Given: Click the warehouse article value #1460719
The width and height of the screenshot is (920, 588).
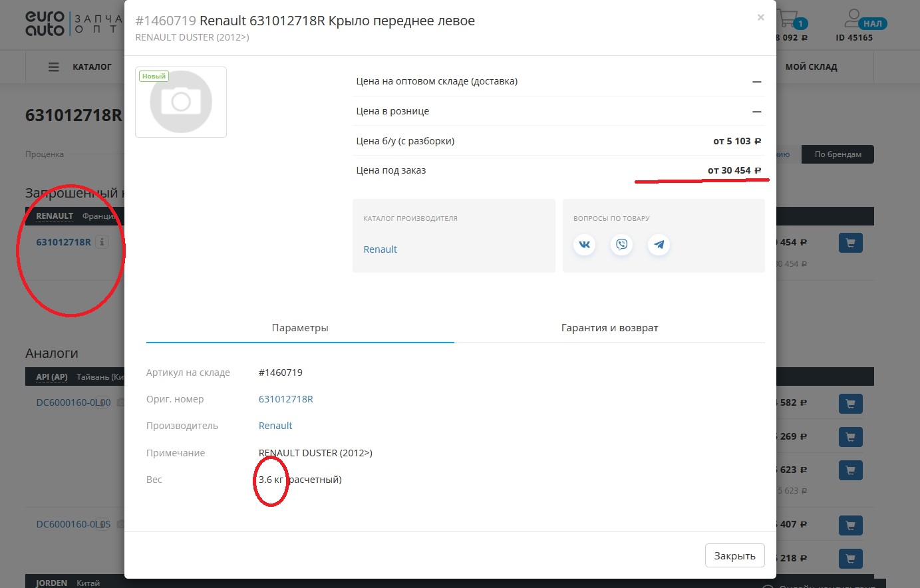Looking at the screenshot, I should coord(281,372).
